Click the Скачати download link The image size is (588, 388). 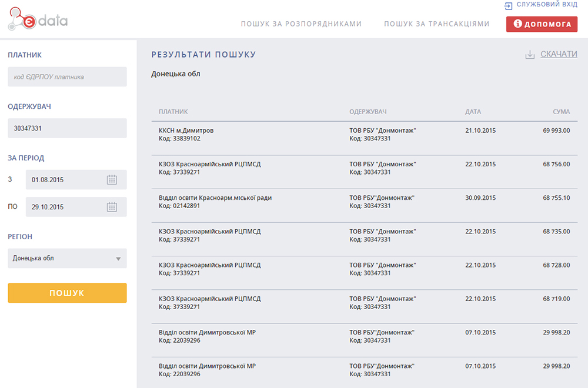(559, 54)
